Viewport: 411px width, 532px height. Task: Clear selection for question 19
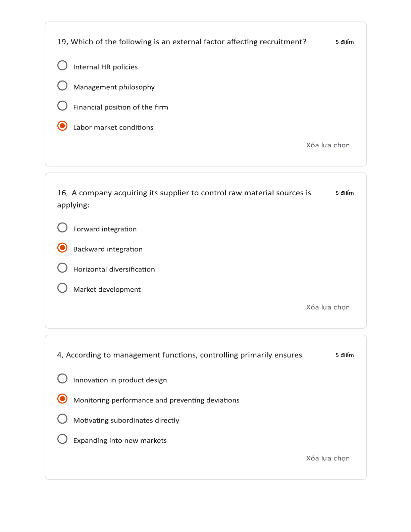pyautogui.click(x=327, y=145)
